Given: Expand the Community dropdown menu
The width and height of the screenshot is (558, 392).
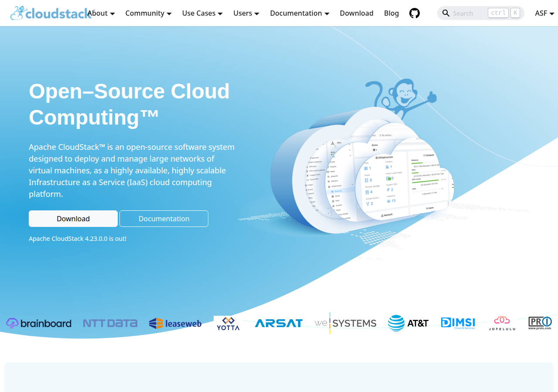Looking at the screenshot, I should (149, 13).
